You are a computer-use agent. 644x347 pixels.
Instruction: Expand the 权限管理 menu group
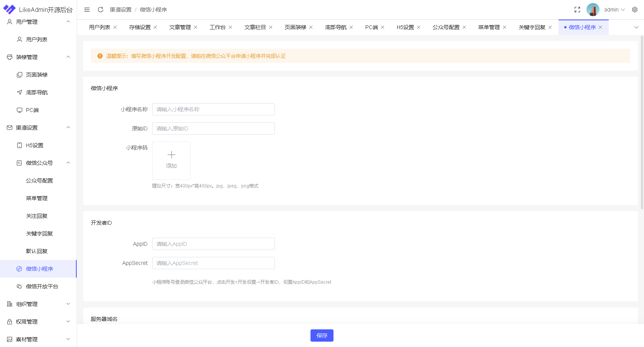pos(38,322)
